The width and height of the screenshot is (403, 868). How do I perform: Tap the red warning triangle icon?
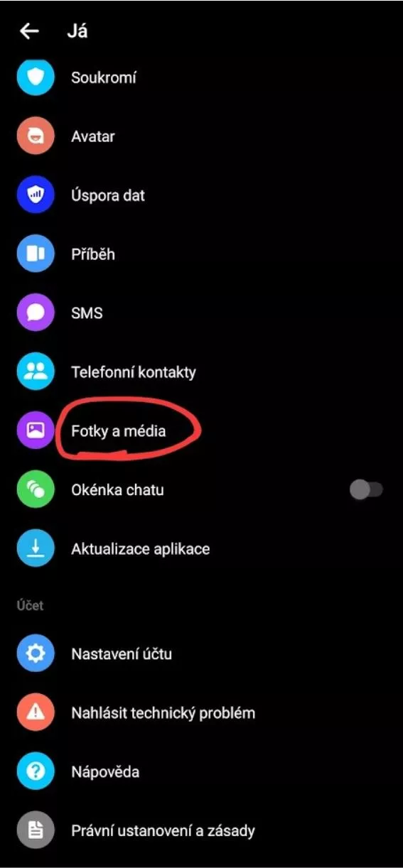click(36, 712)
